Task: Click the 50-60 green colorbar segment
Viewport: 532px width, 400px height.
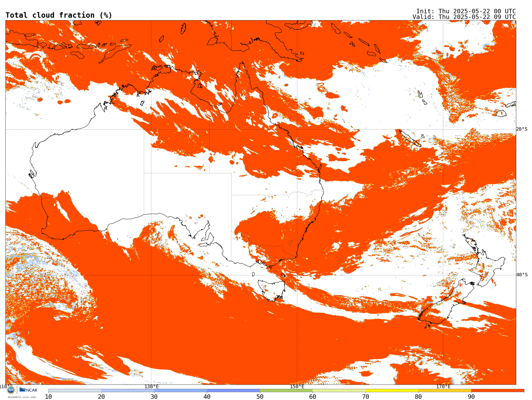Action: click(x=286, y=391)
